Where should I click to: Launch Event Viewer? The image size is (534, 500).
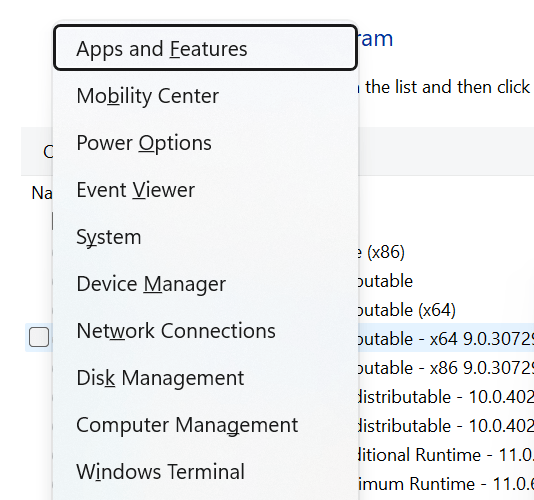205,190
